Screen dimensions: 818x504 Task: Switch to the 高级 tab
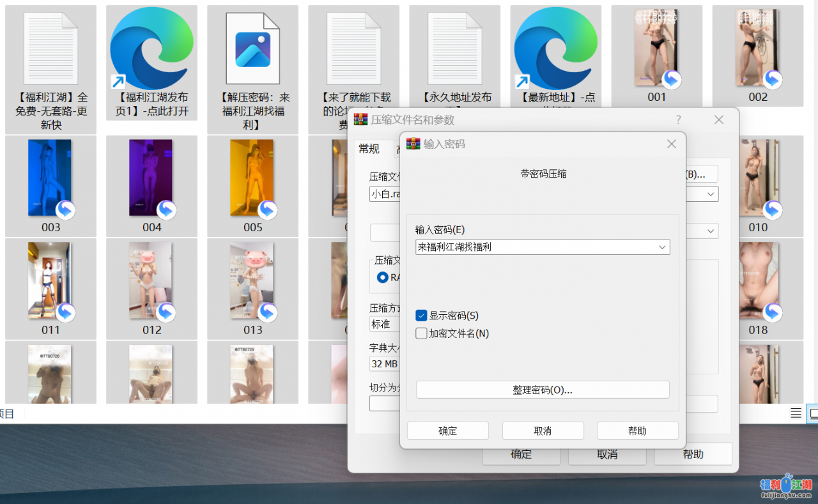[399, 149]
